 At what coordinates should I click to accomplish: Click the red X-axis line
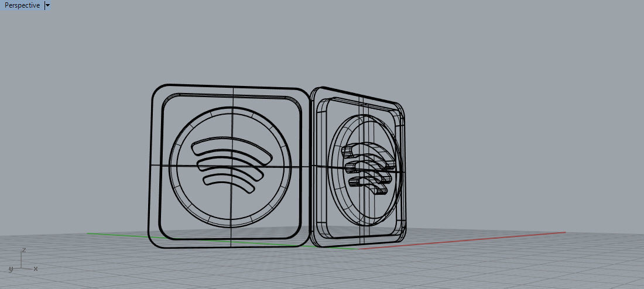462,240
